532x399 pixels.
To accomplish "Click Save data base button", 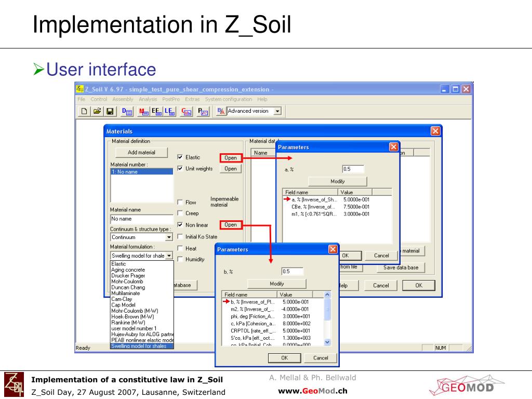I will tap(401, 268).
